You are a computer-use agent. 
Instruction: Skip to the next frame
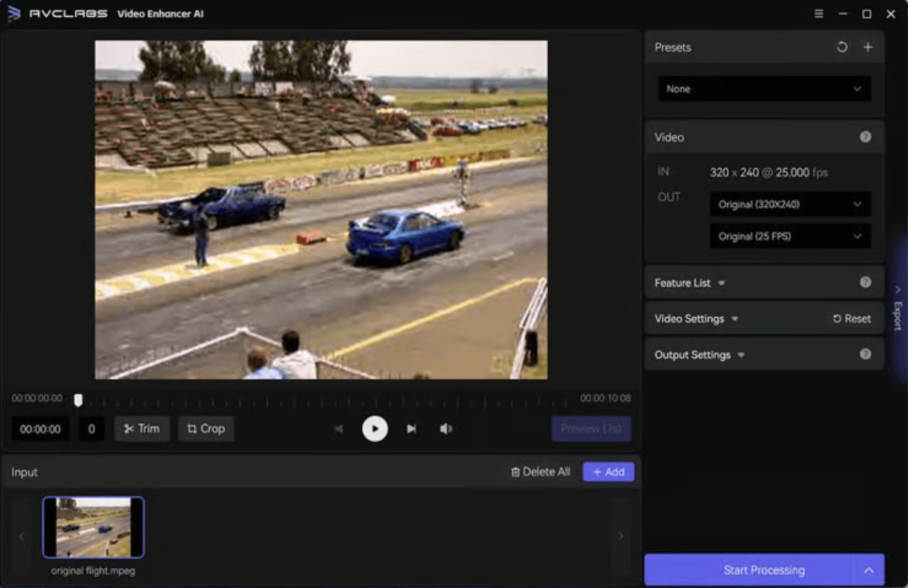point(411,428)
